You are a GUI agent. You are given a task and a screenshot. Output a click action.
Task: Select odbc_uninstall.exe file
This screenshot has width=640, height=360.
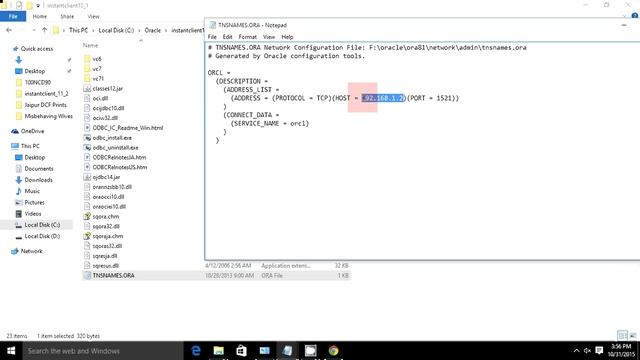pyautogui.click(x=115, y=147)
